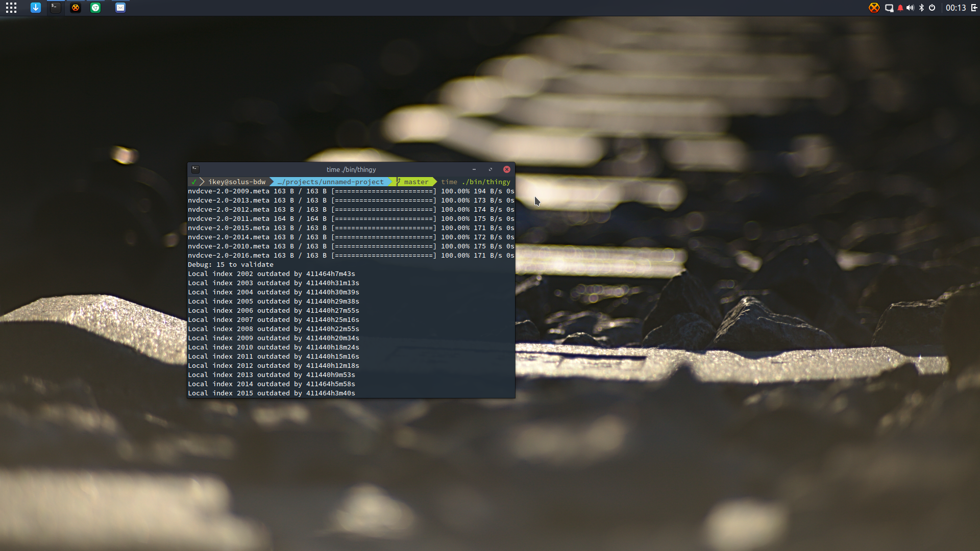
Task: Click the path segment '…/projects/unnamed-project'
Action: click(x=331, y=182)
